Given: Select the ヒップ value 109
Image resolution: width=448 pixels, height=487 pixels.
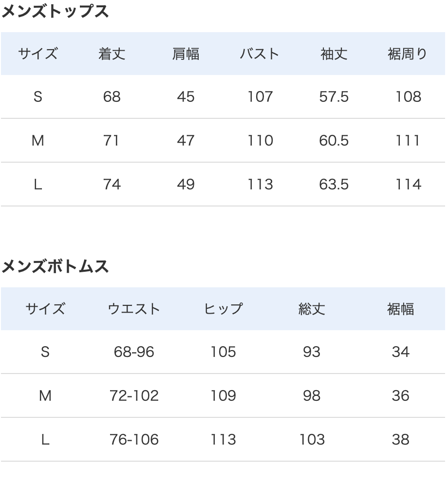Looking at the screenshot, I should pos(223,396).
